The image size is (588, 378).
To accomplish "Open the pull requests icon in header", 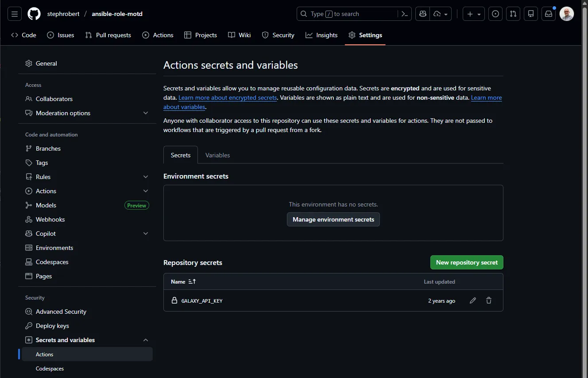I will click(x=513, y=14).
